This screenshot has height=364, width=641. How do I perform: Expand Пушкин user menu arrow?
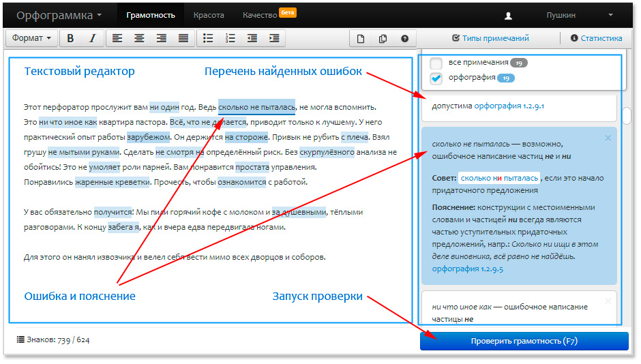pyautogui.click(x=610, y=15)
